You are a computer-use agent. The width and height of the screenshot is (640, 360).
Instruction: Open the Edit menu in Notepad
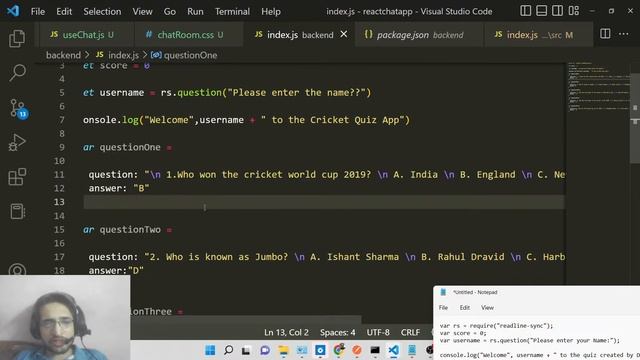point(465,308)
